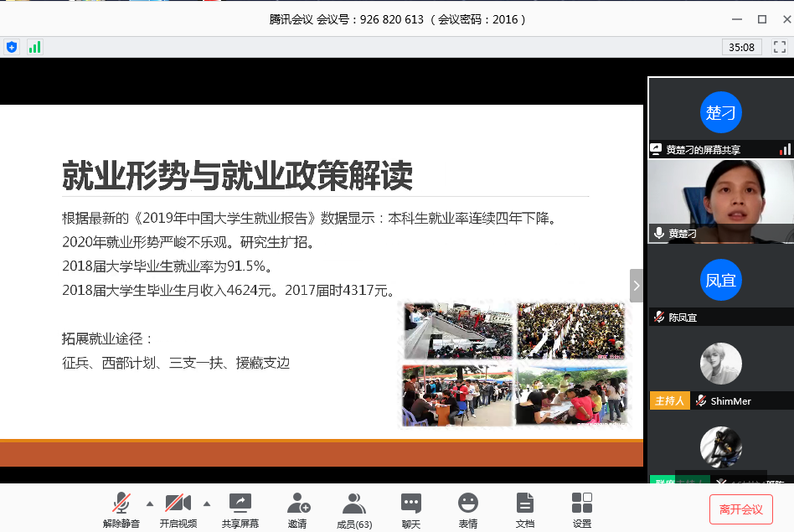Open the 聊天 chat panel

click(410, 504)
